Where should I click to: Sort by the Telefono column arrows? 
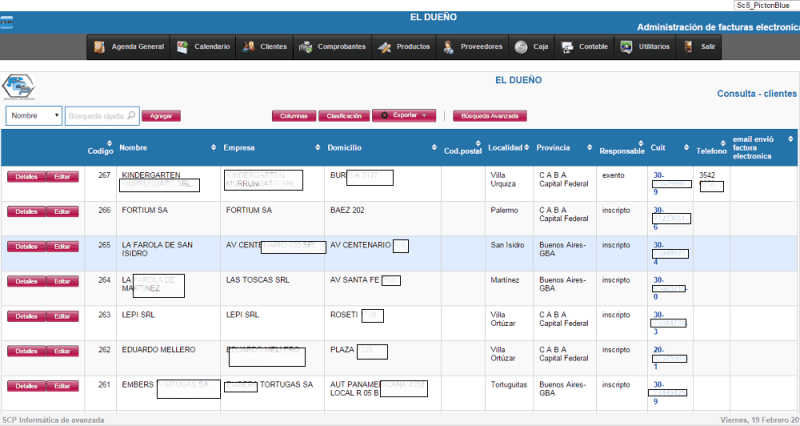(723, 143)
